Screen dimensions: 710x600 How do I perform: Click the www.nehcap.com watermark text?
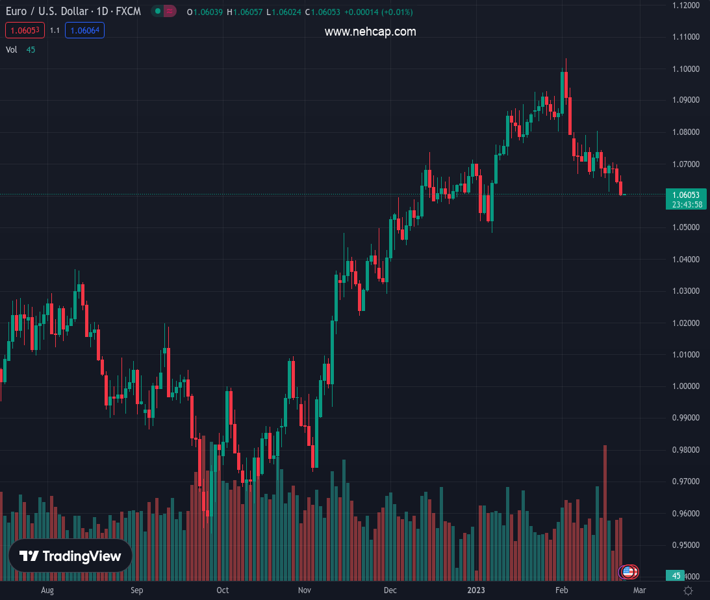click(370, 32)
